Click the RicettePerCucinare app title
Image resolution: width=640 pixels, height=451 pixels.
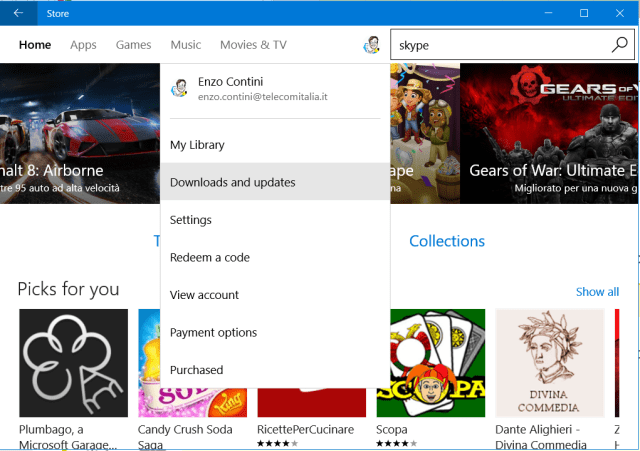(305, 429)
